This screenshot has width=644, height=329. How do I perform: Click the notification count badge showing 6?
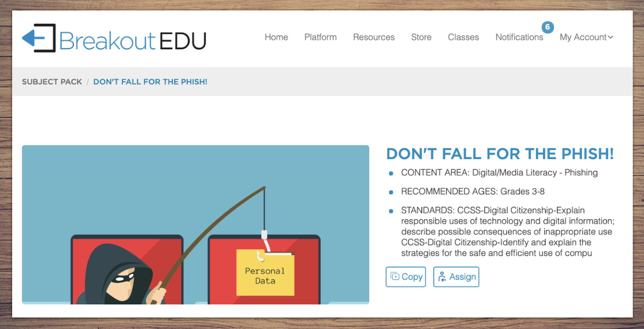pyautogui.click(x=547, y=27)
